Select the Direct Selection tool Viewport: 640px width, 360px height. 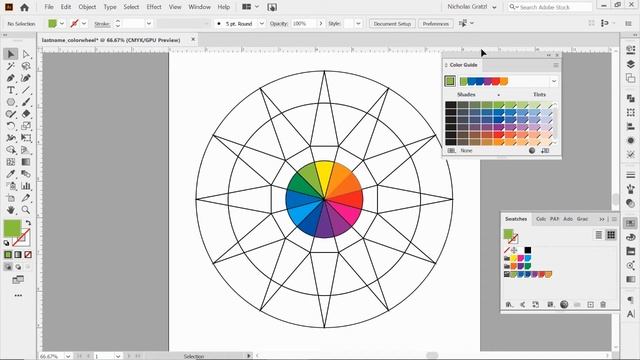pyautogui.click(x=26, y=54)
